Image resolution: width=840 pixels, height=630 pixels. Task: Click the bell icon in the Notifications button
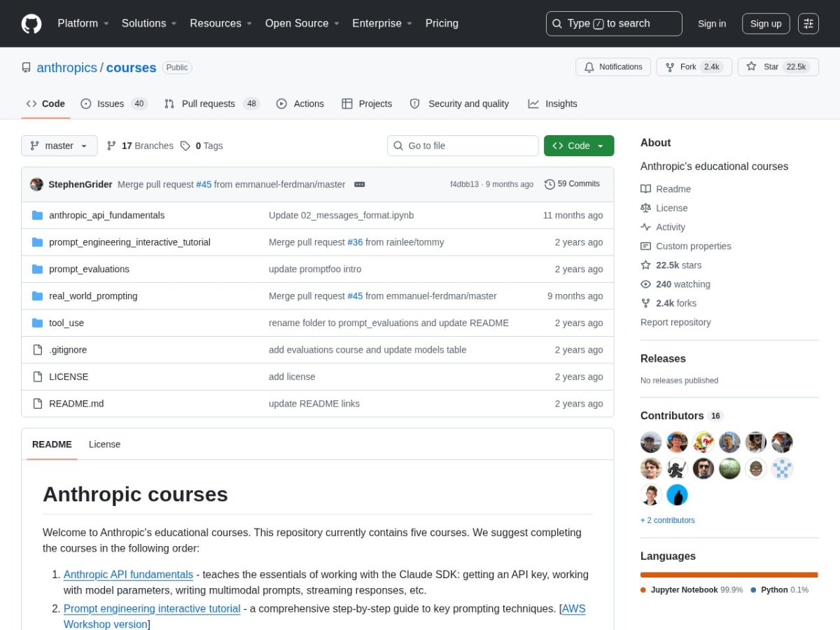[x=589, y=67]
